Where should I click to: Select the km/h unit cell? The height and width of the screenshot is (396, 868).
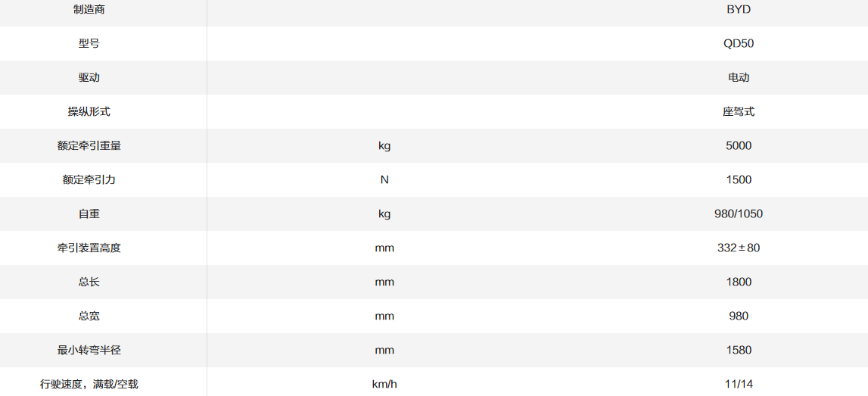click(x=384, y=384)
